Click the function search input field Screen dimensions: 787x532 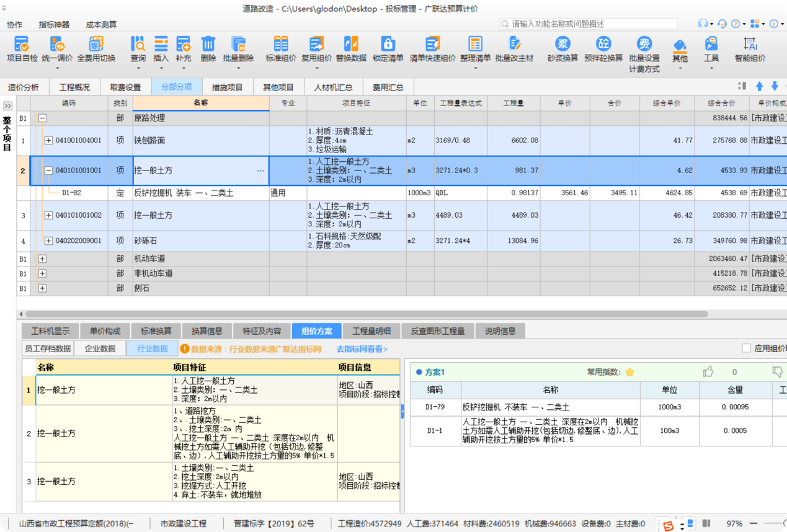coord(595,24)
